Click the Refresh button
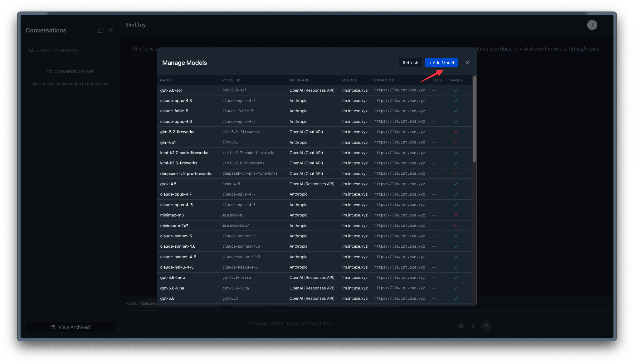634x364 pixels. (x=410, y=63)
